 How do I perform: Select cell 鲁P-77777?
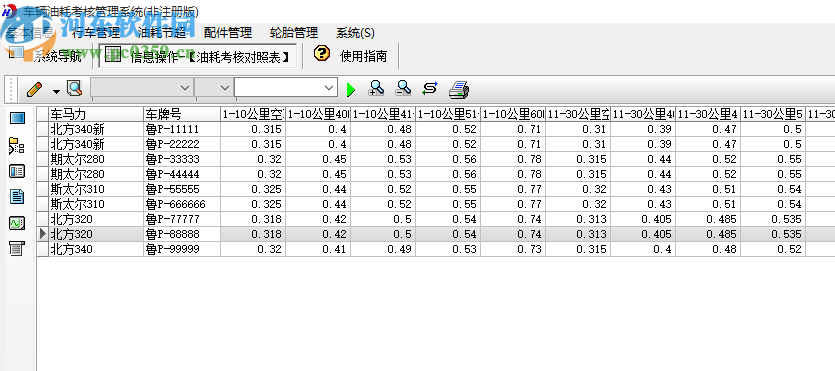[182, 219]
